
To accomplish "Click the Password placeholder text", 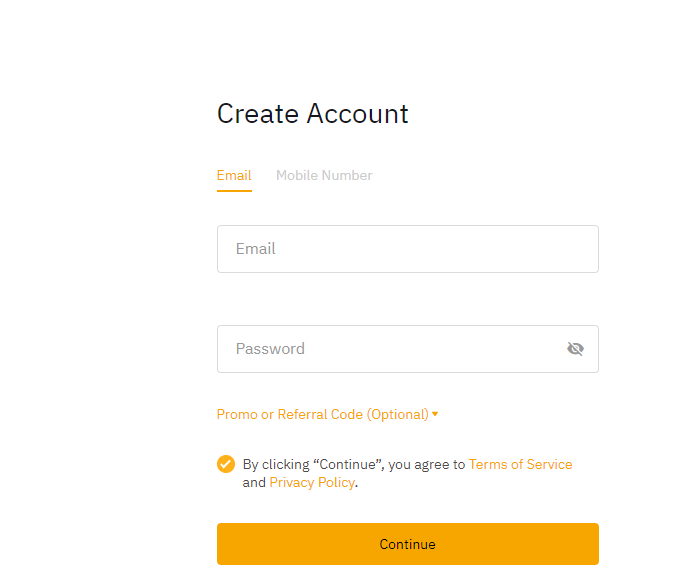I will [270, 348].
